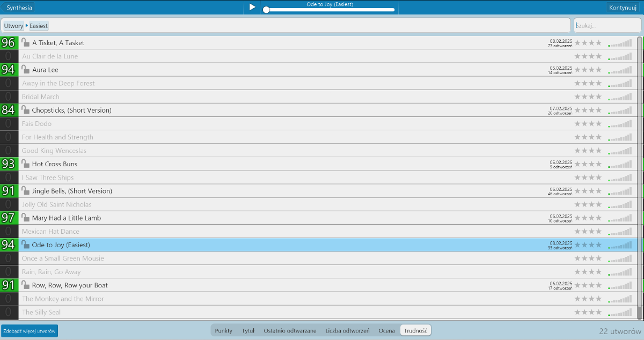Click the difficulty bars for Row, Row, Row your Boat
Image resolution: width=644 pixels, height=340 pixels.
(x=620, y=285)
